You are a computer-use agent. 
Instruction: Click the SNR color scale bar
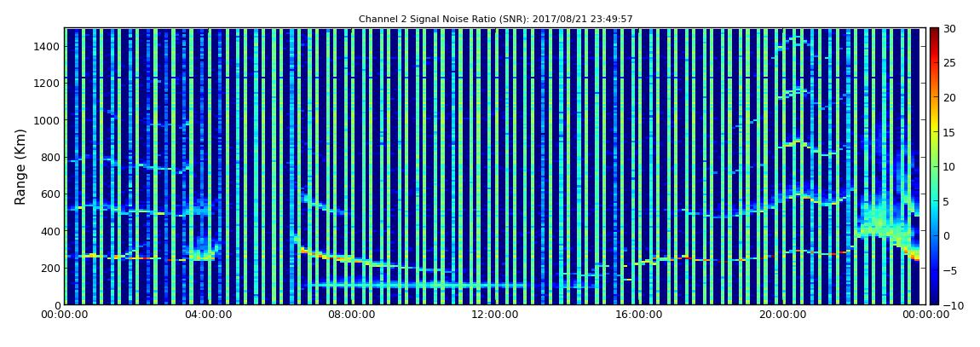tap(934, 166)
